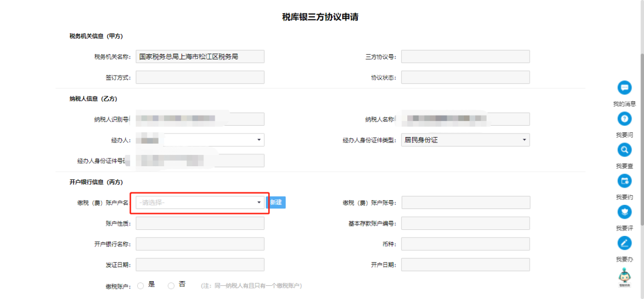Click the 我要办 pencil icon

[624, 243]
